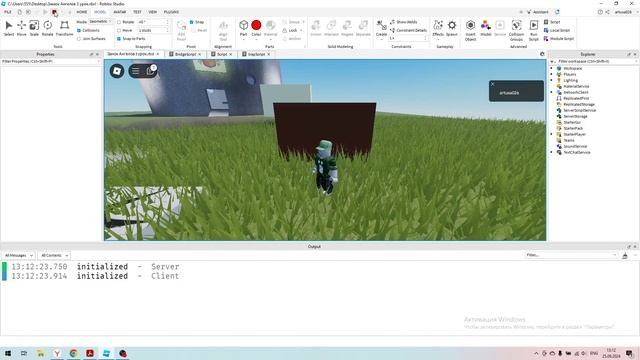Toggle the Join Surfaces checkbox
Viewport: 640px width, 360px height.
pos(79,39)
